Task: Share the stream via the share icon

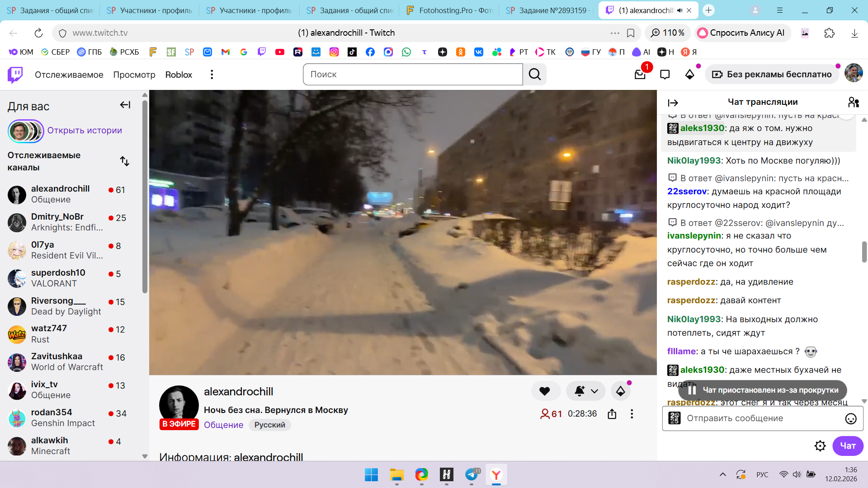Action: pyautogui.click(x=612, y=414)
